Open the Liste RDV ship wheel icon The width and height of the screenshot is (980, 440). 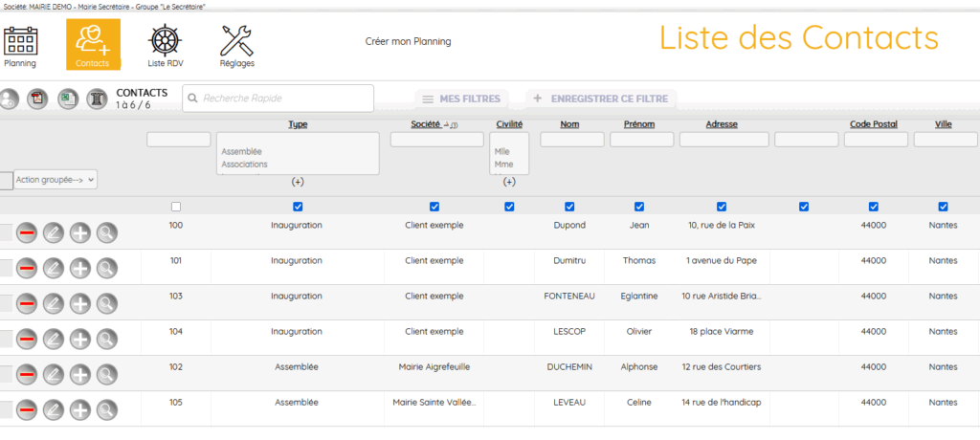click(164, 45)
